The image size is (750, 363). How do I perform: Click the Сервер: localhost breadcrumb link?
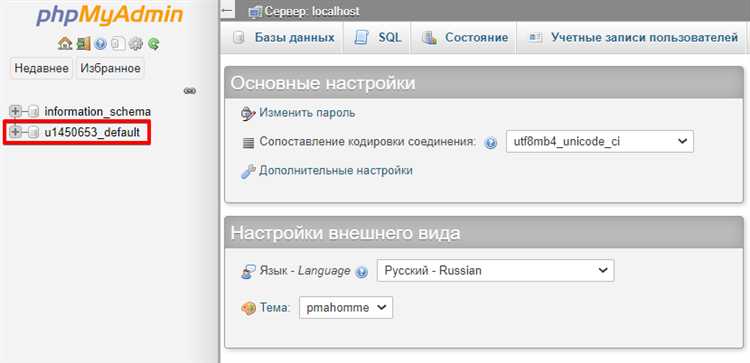coord(312,11)
